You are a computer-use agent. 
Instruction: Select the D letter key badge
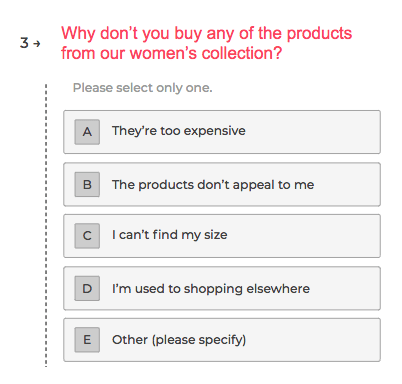coord(87,288)
